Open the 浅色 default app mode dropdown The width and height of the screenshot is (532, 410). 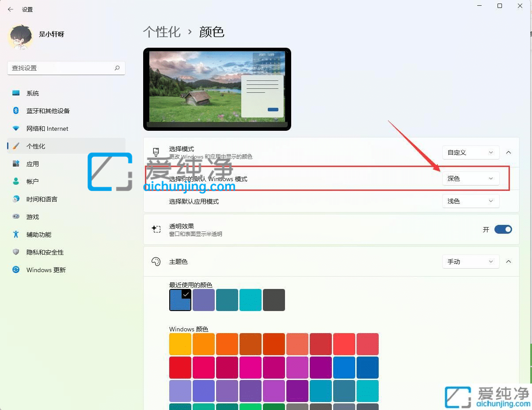click(x=471, y=201)
